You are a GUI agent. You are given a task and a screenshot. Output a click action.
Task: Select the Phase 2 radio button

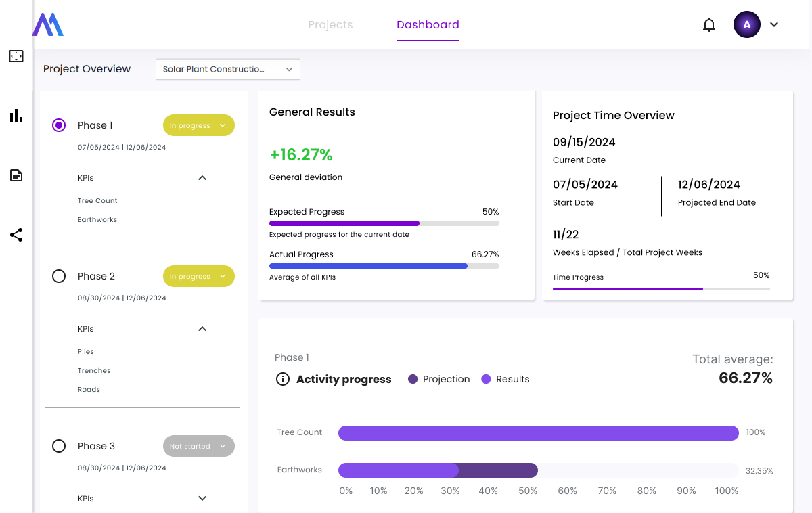pos(59,276)
